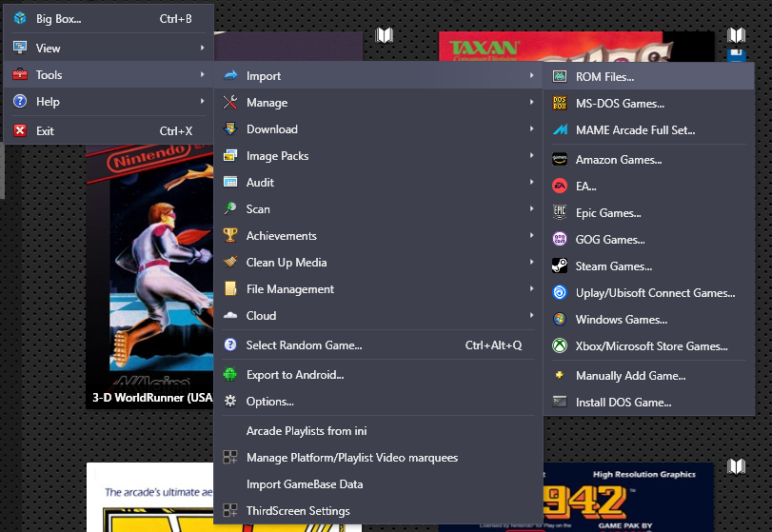Expand the Manage submenu arrow
Screen dimensions: 772x532
[532, 102]
